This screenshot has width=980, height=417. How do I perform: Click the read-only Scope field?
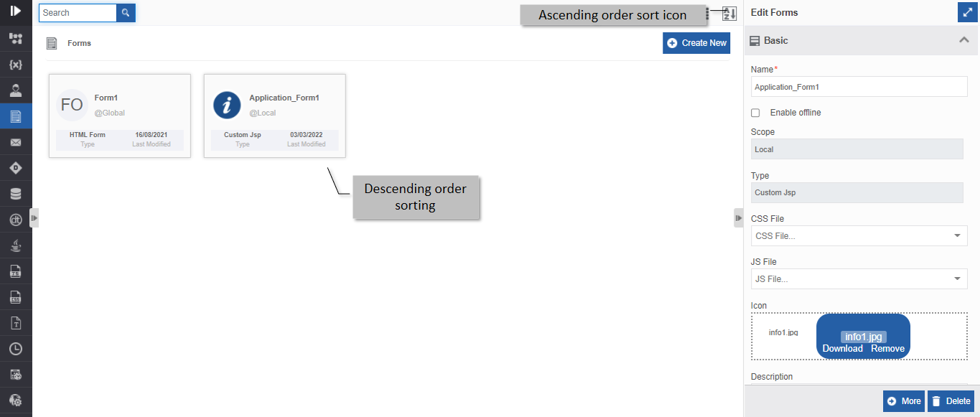coord(857,149)
